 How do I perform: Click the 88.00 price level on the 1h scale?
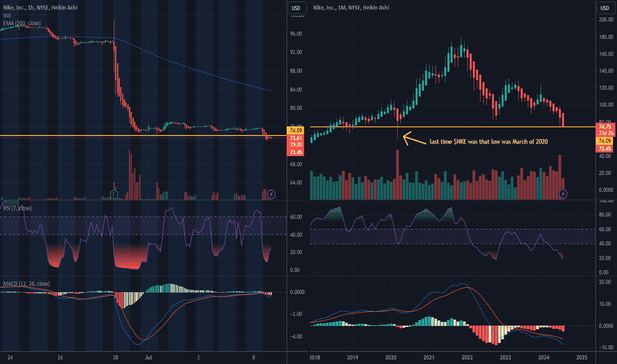(296, 71)
